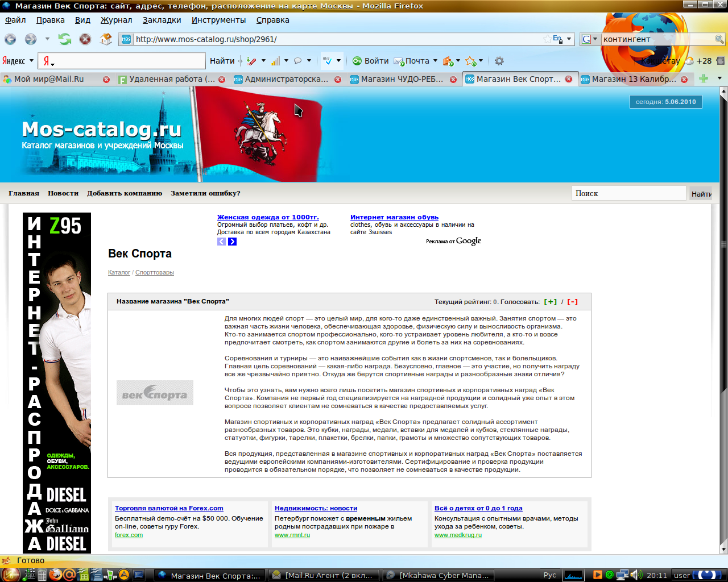Screen dimensions: 728x582
Task: Go forward with the Forward arrow button
Action: click(x=31, y=39)
